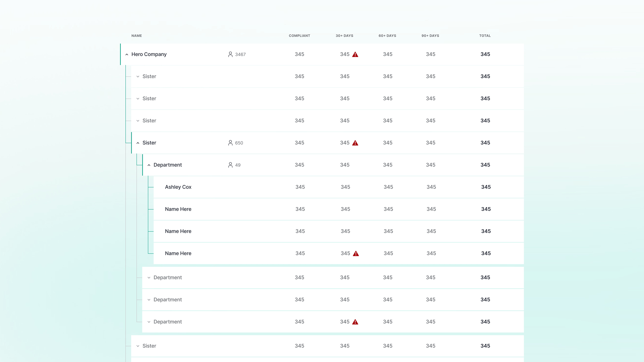Sort by the NAME column header
This screenshot has width=644, height=362.
[x=137, y=36]
